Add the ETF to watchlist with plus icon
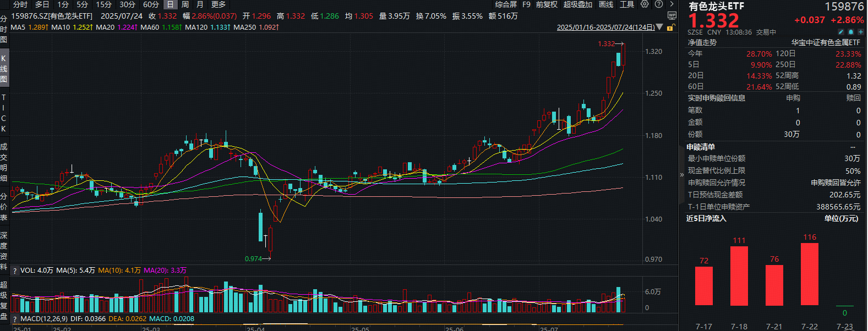 tap(860, 32)
